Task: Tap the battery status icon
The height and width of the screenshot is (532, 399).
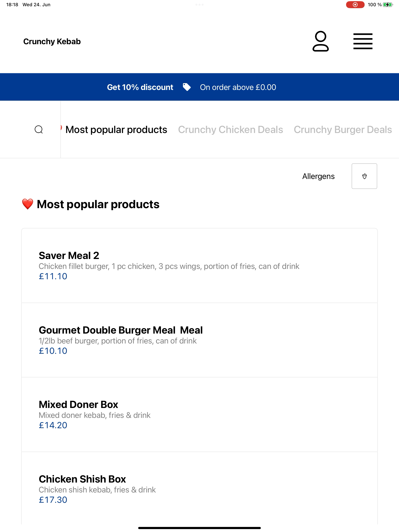Action: tap(388, 4)
